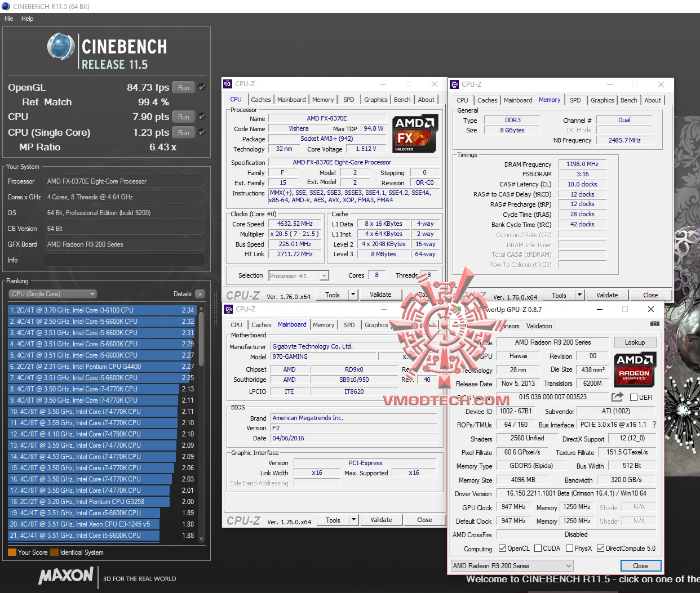The height and width of the screenshot is (593, 700).
Task: Click the ranking list vertical scrollbar
Action: pyautogui.click(x=201, y=423)
